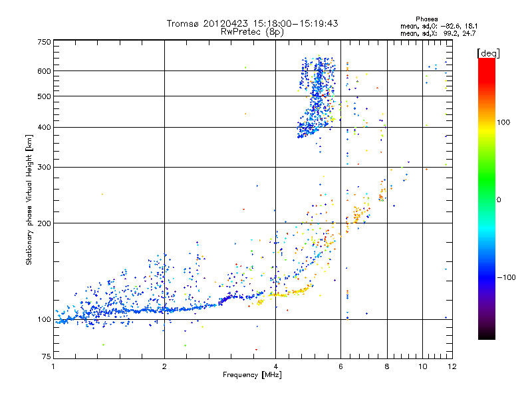The image size is (532, 399).
Task: Click the x-axis label '4'
Action: point(275,366)
